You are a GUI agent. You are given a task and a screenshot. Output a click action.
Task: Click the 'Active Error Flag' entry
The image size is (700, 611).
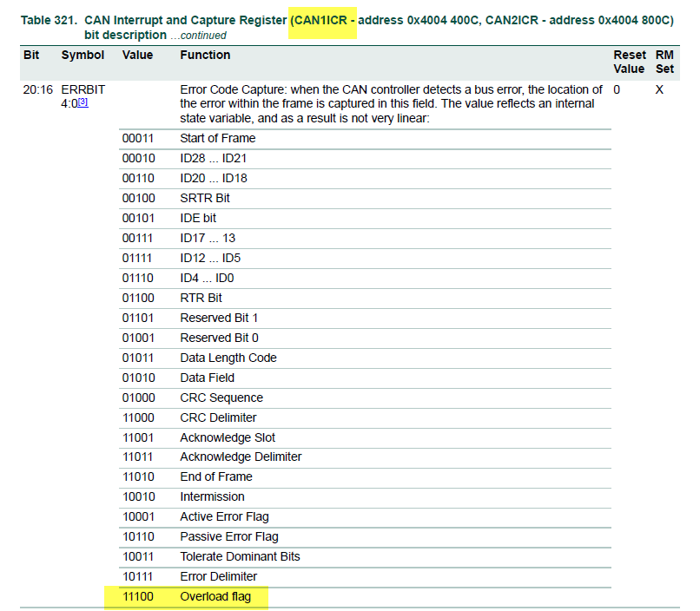(x=225, y=517)
